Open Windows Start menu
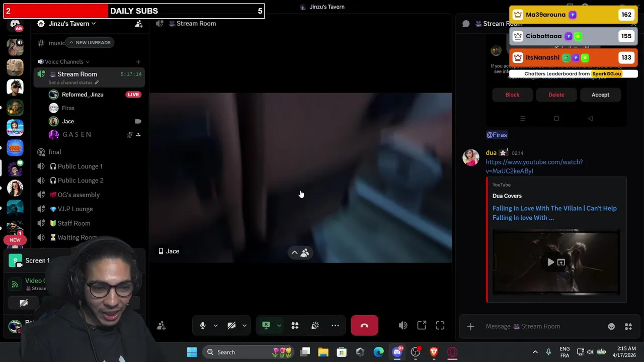 [192, 352]
